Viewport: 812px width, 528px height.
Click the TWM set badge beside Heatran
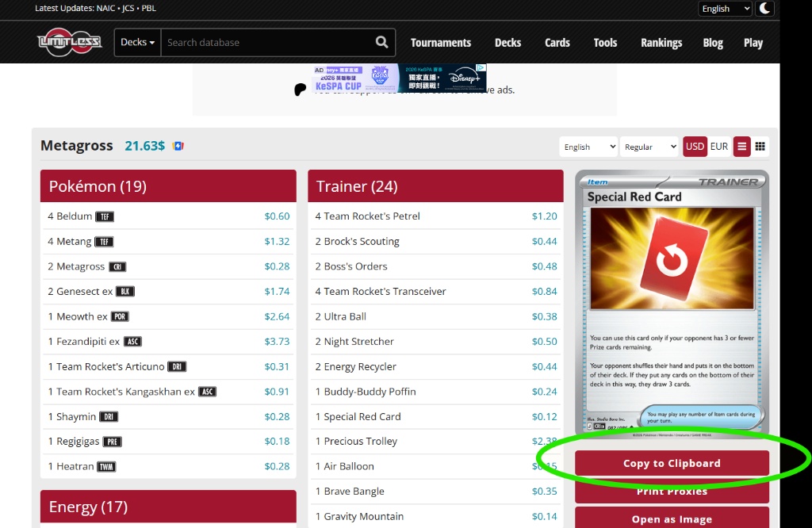(107, 467)
